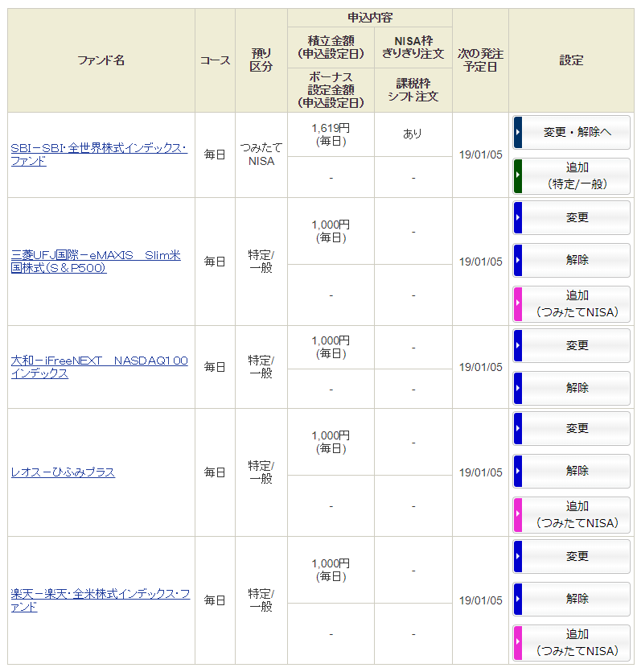Image resolution: width=637 pixels, height=672 pixels.
Task: Click the 課税枠シフト注文 column header
Action: click(413, 90)
